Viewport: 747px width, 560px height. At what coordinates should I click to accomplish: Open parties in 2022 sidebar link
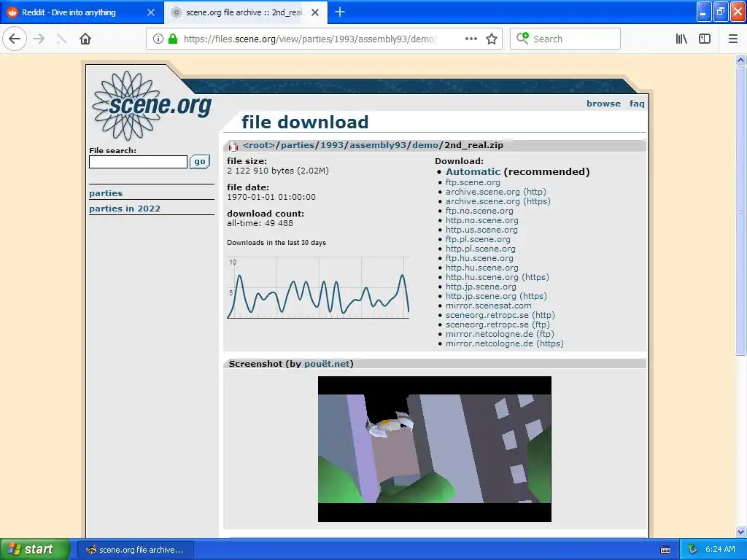[125, 208]
